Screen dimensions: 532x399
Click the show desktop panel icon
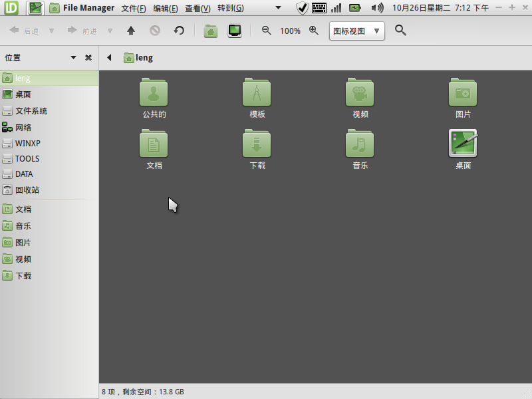pyautogui.click(x=35, y=8)
